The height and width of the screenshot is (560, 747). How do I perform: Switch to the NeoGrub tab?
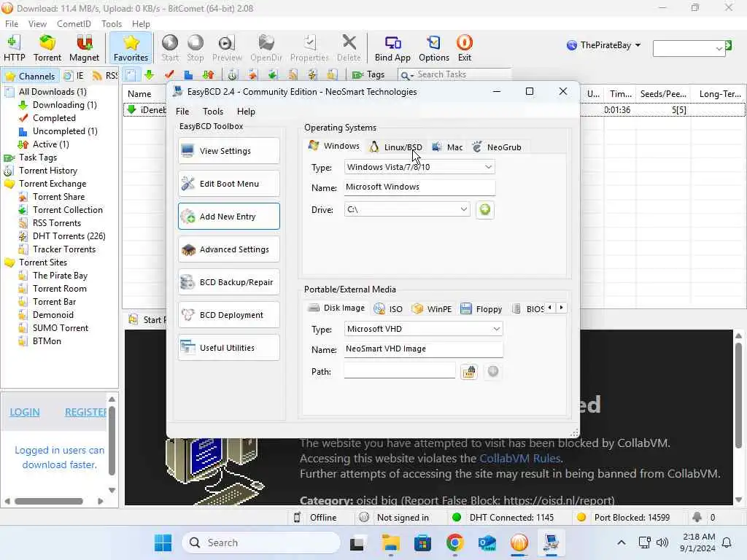pos(497,147)
